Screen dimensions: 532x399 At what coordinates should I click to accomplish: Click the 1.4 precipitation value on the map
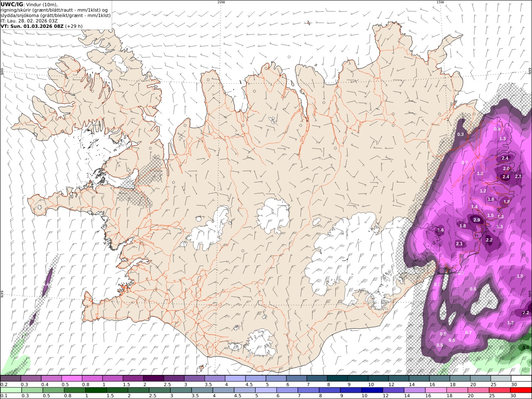coord(474,207)
